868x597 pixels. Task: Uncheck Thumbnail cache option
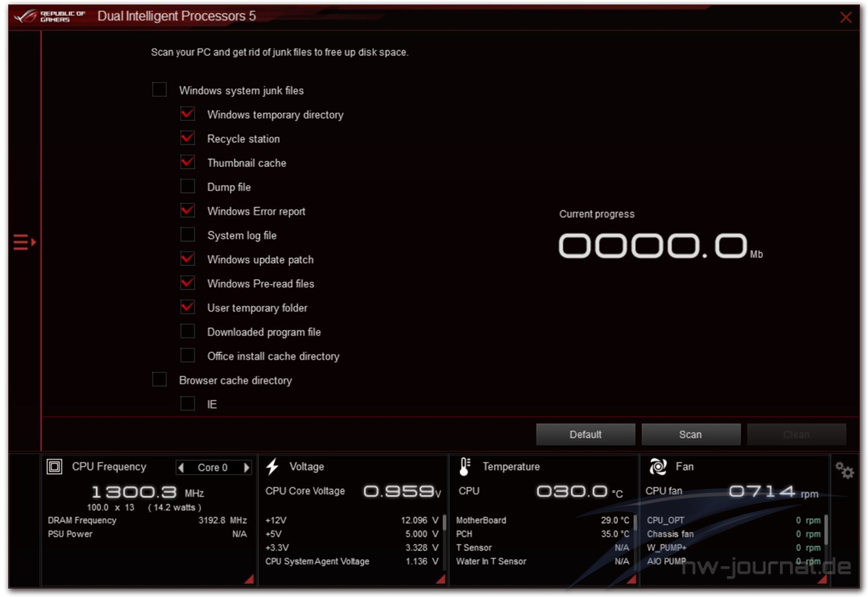pyautogui.click(x=187, y=163)
